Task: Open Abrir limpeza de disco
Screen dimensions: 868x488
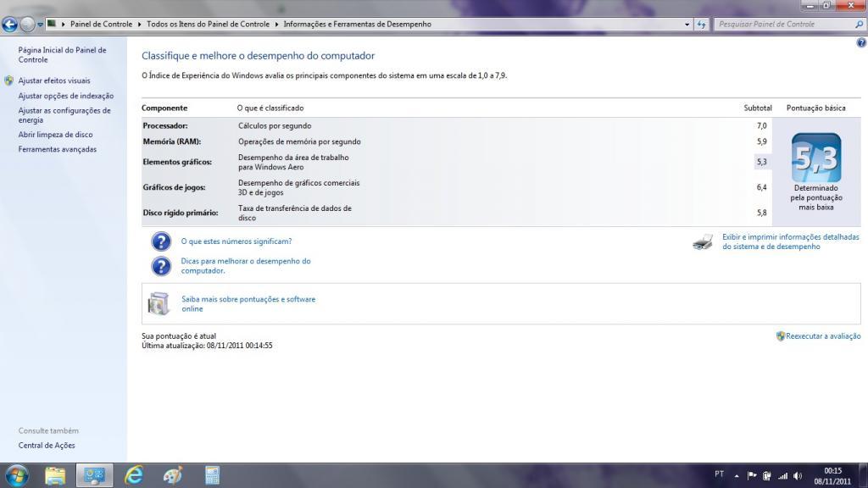Action: 55,135
